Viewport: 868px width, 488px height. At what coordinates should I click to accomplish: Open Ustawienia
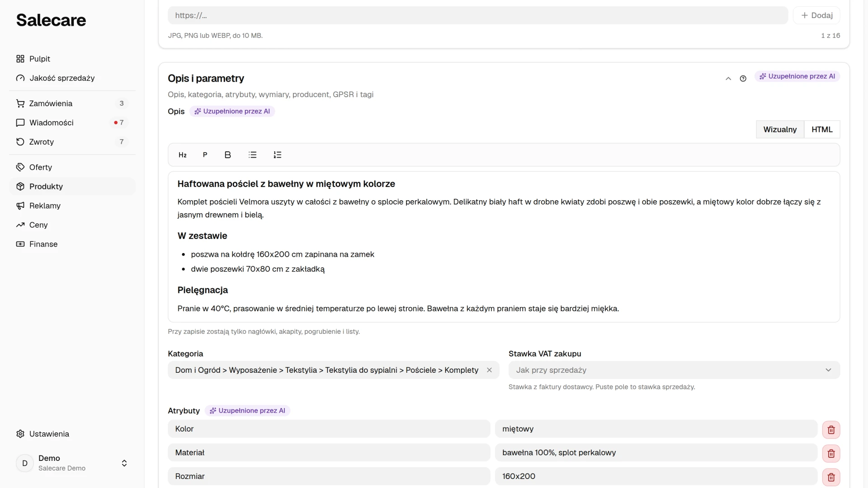pyautogui.click(x=72, y=434)
